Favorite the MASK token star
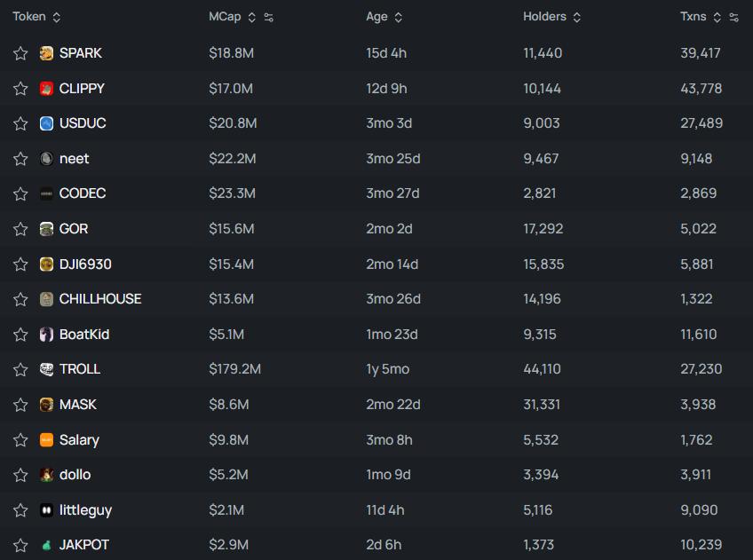 point(20,405)
